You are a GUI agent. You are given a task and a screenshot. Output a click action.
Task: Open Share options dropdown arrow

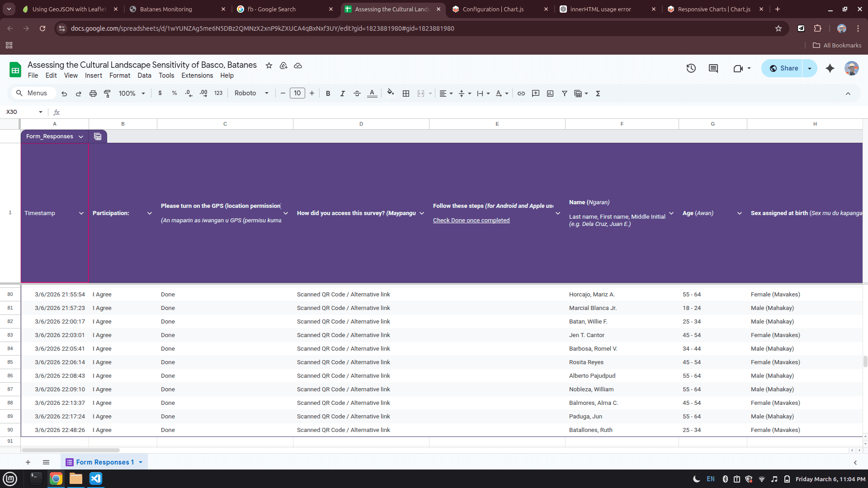(x=810, y=68)
